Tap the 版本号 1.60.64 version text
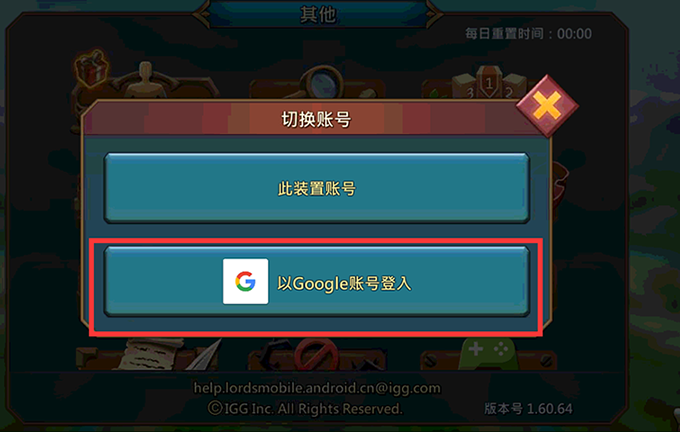The width and height of the screenshot is (680, 432). (528, 408)
